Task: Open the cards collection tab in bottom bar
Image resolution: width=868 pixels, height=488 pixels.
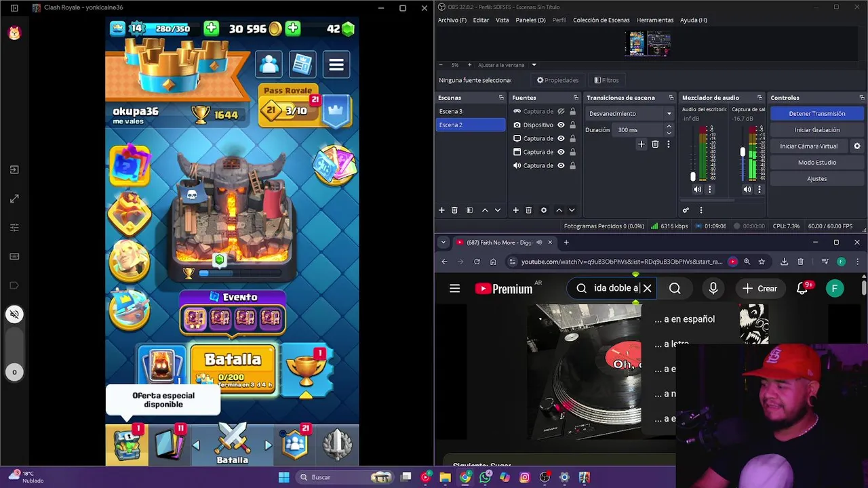Action: (x=170, y=445)
